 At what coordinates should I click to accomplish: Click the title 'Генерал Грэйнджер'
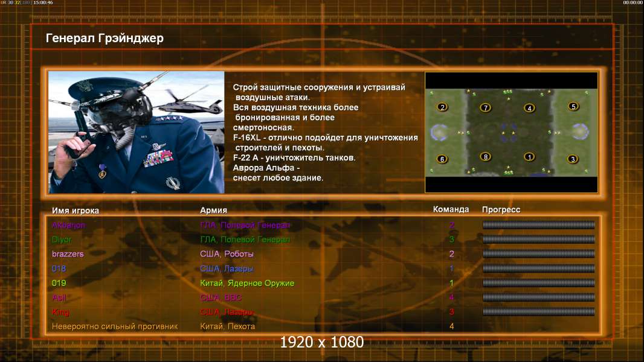point(105,38)
